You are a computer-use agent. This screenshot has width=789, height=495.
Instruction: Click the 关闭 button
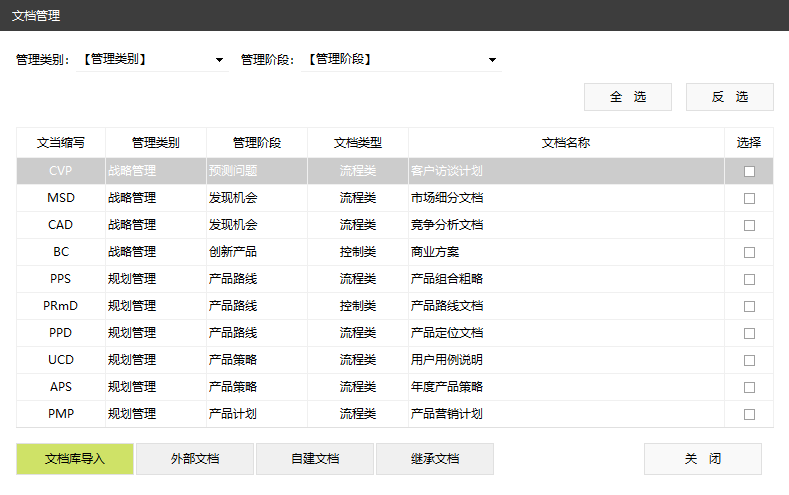click(x=702, y=459)
